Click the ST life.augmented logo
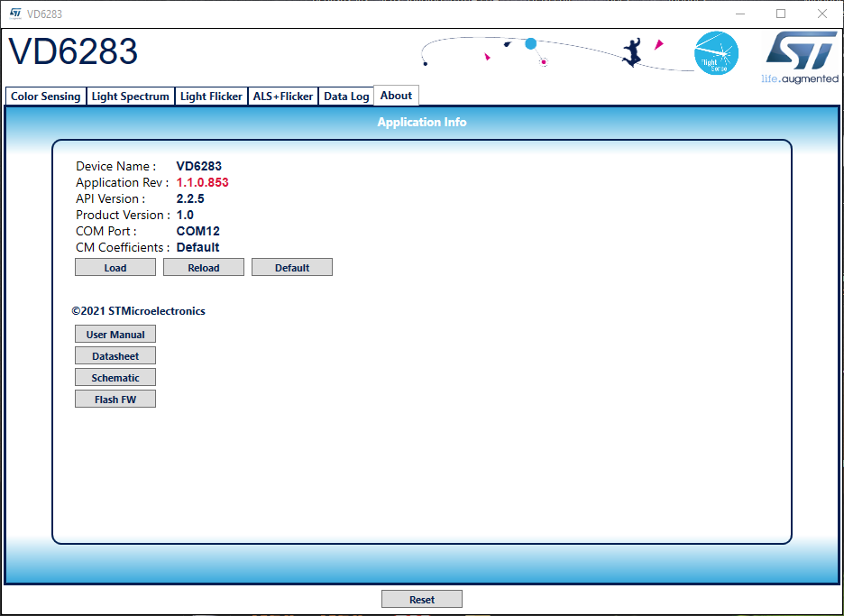This screenshot has width=844, height=616. tap(801, 58)
